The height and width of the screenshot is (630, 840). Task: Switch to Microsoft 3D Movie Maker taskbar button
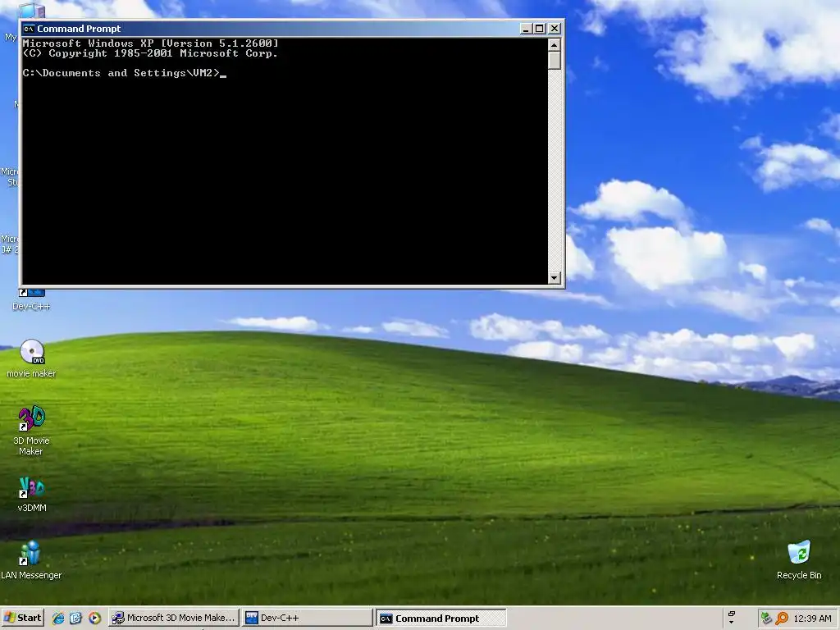click(173, 618)
